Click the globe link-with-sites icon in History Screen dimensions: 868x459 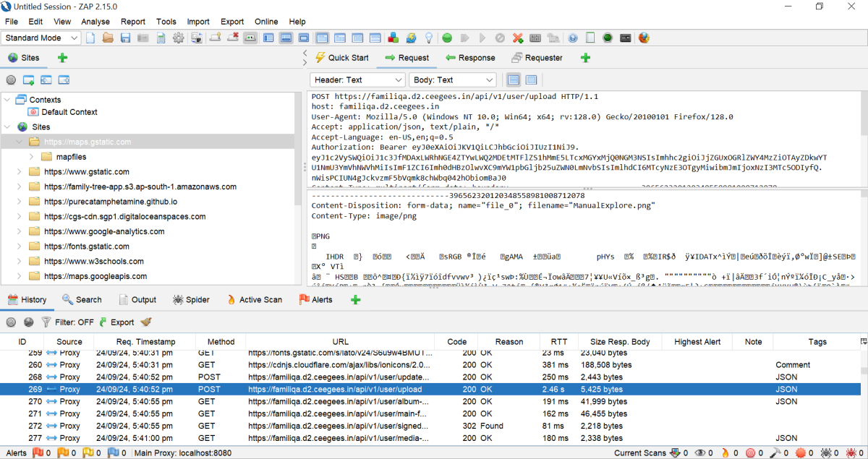[29, 322]
